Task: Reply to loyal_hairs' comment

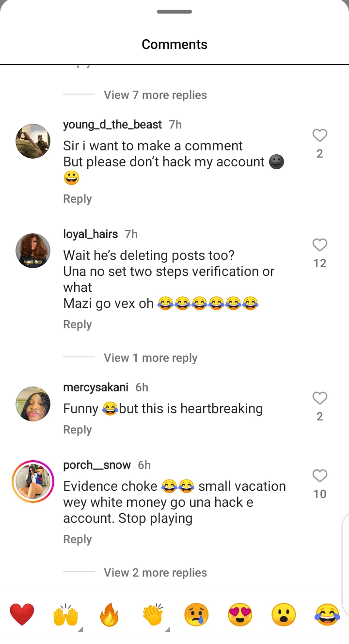Action: click(x=78, y=324)
